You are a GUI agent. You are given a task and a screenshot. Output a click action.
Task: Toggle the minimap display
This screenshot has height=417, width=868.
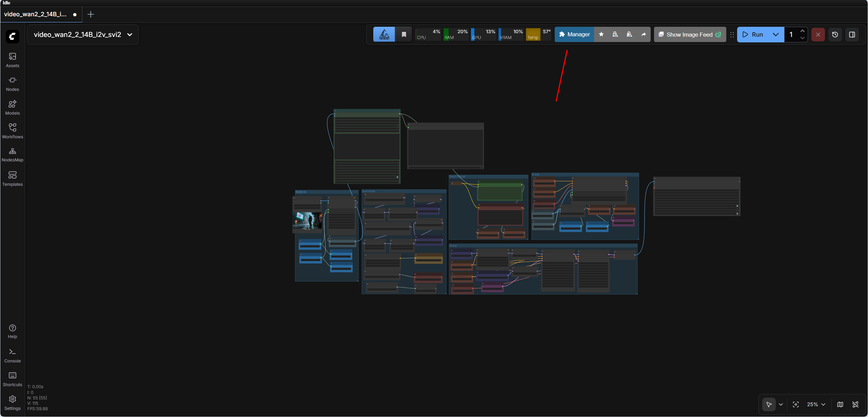point(840,404)
